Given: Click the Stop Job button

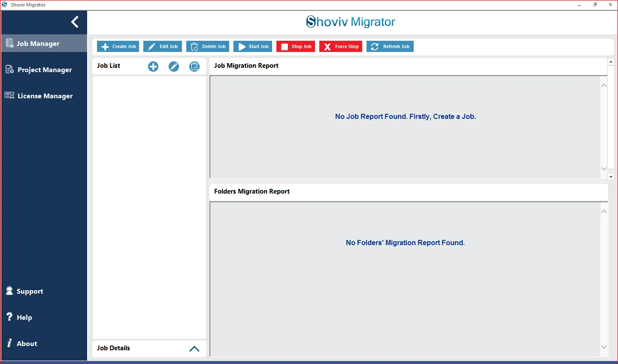Looking at the screenshot, I should (296, 46).
